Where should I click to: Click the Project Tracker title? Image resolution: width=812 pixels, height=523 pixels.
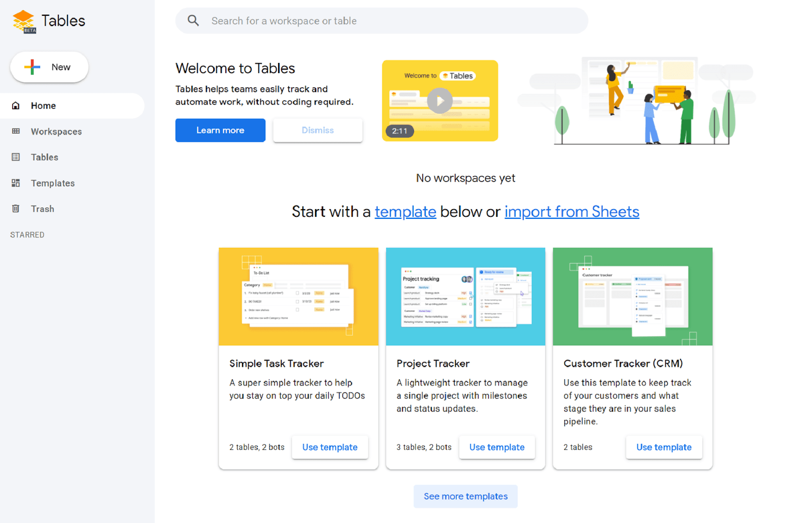(x=433, y=364)
